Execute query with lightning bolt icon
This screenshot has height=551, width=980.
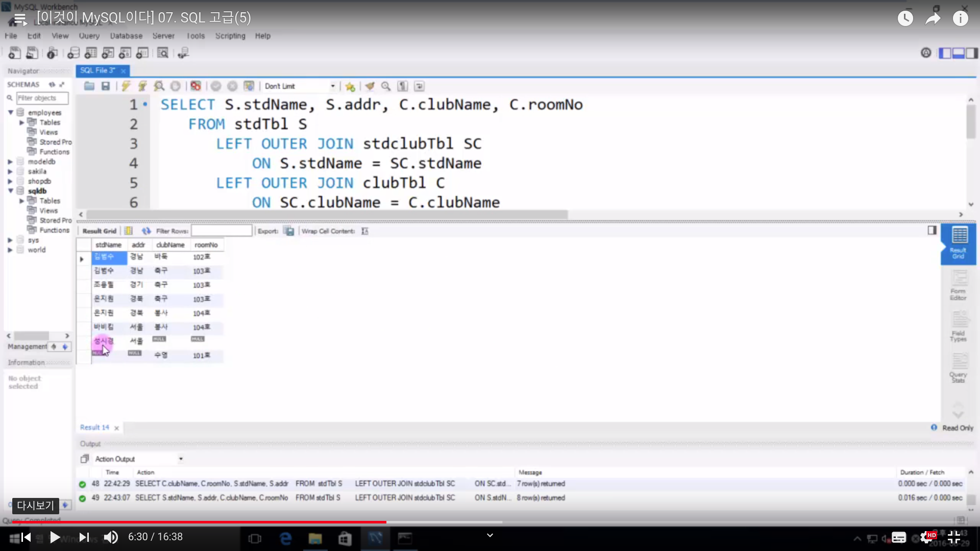(126, 86)
